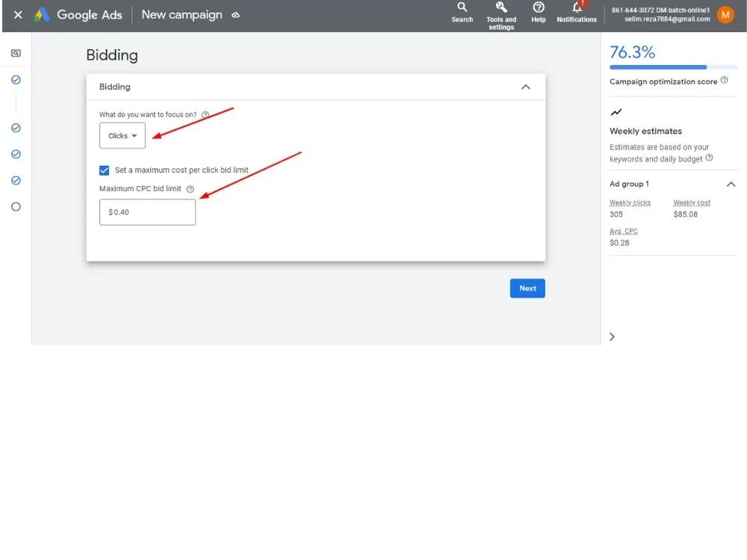
Task: Show help for 'What do you want to focus on?'
Action: tap(205, 115)
